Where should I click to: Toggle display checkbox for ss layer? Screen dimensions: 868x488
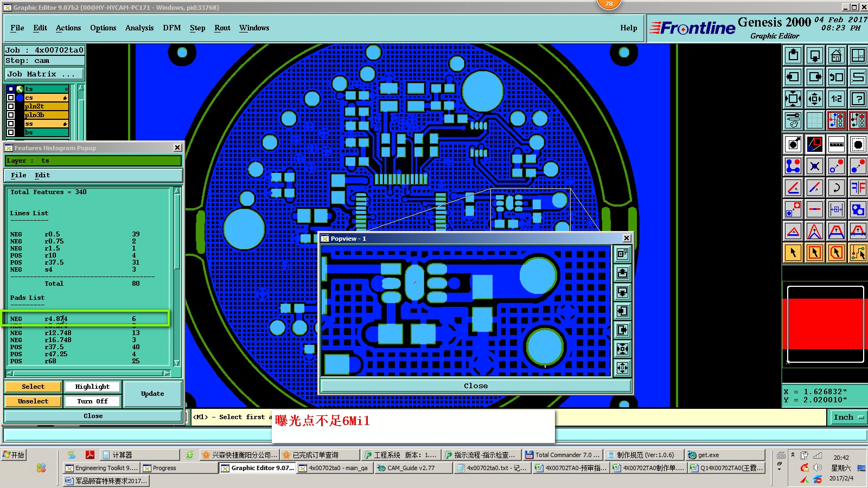click(11, 124)
